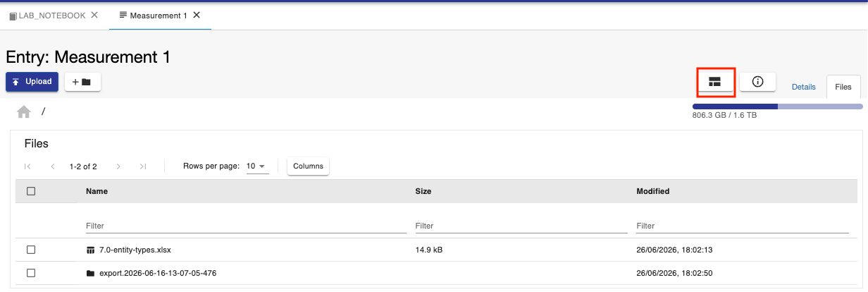Check the box for 7.0-entity-types.xlsx

click(31, 250)
